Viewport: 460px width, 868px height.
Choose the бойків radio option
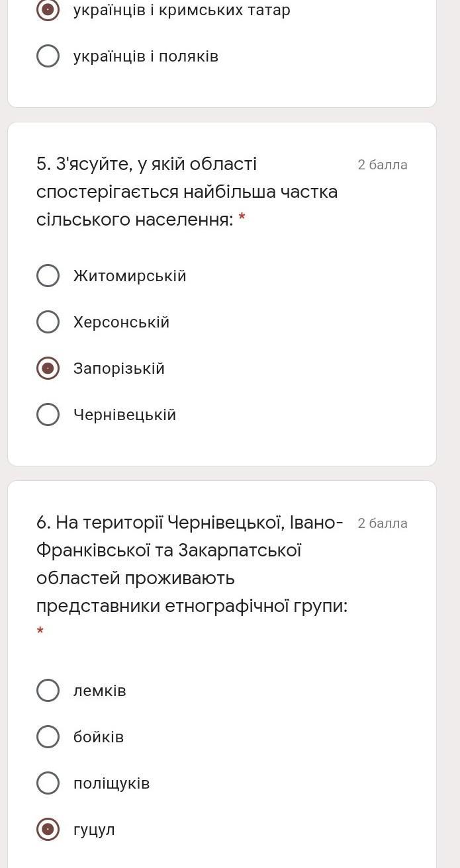click(48, 737)
